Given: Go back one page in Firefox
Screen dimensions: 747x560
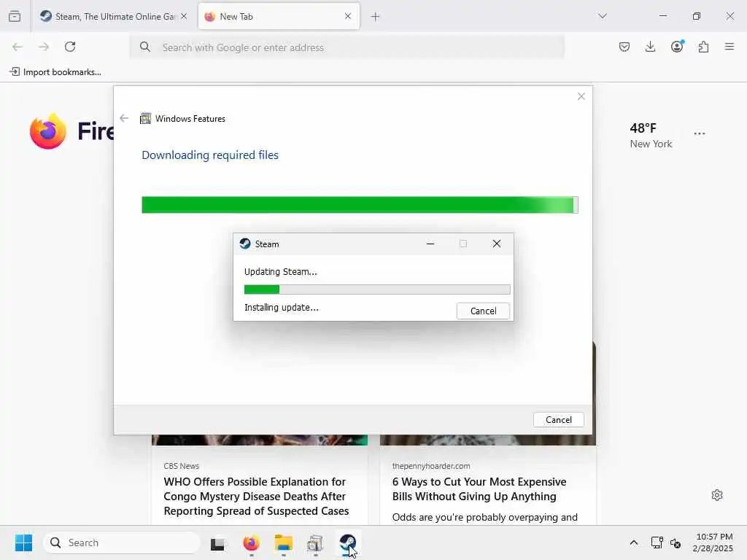Looking at the screenshot, I should (18, 47).
